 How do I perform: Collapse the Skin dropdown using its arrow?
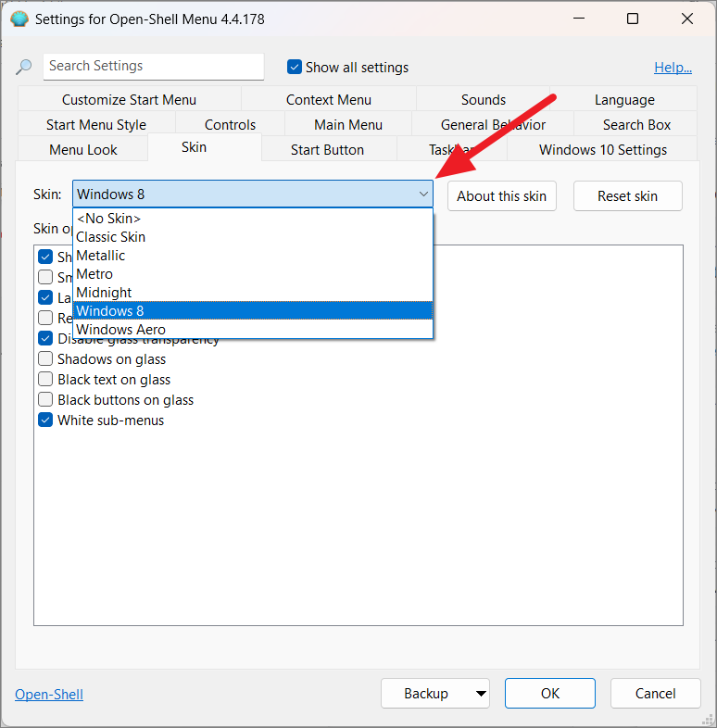pyautogui.click(x=423, y=195)
